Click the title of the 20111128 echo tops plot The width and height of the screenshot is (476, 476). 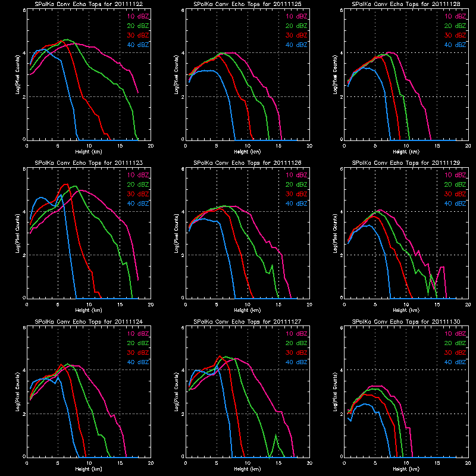tap(406, 4)
